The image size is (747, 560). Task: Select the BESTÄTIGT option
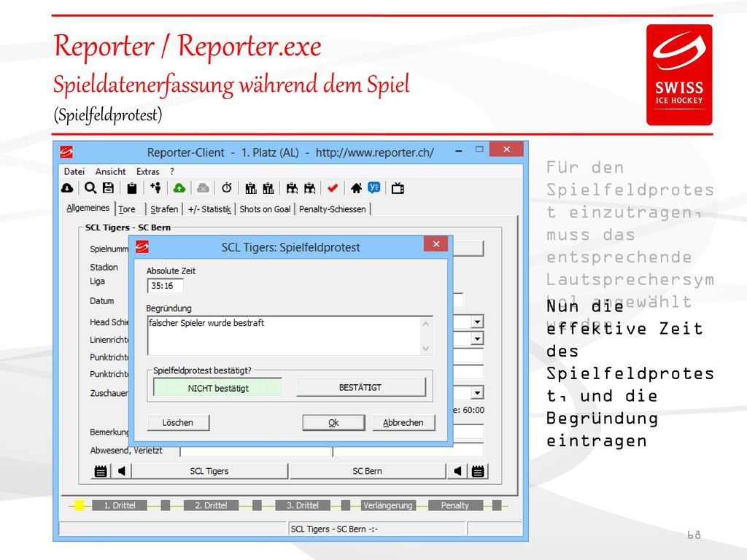[360, 388]
